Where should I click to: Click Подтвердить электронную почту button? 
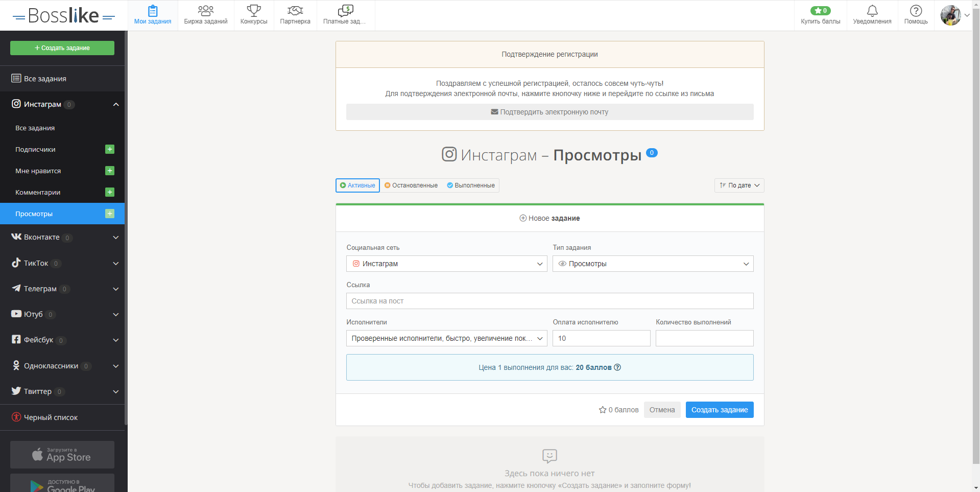coord(550,112)
